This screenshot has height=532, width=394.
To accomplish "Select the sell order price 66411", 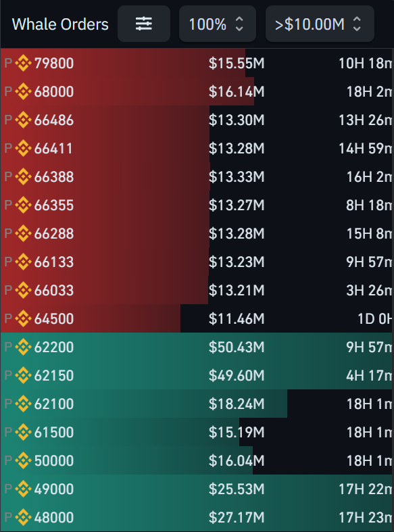I will 53,149.
